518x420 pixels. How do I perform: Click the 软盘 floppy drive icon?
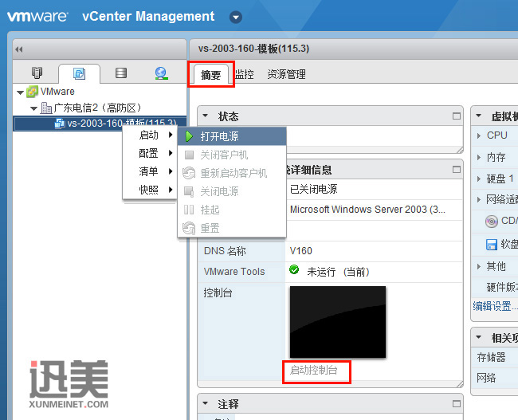[492, 245]
